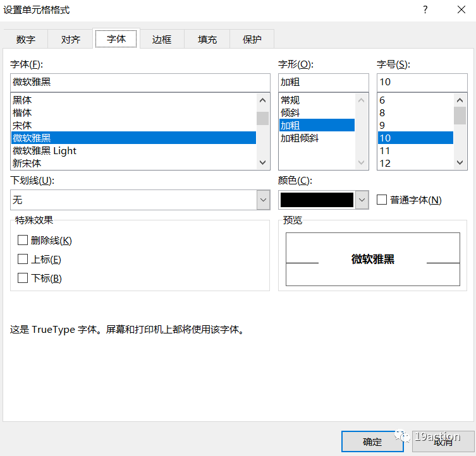The width and height of the screenshot is (476, 456).
Task: Select font size 11
Action: coord(415,150)
